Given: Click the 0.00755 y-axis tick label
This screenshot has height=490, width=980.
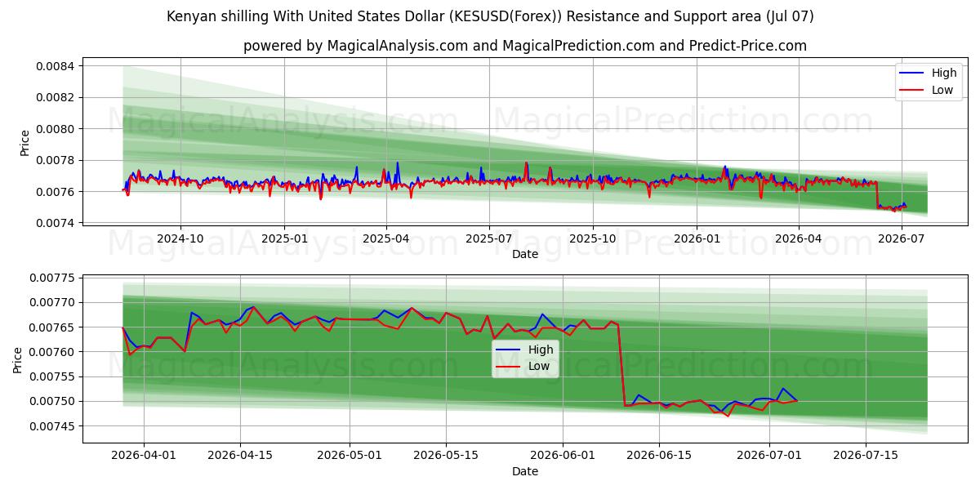Looking at the screenshot, I should coord(53,377).
